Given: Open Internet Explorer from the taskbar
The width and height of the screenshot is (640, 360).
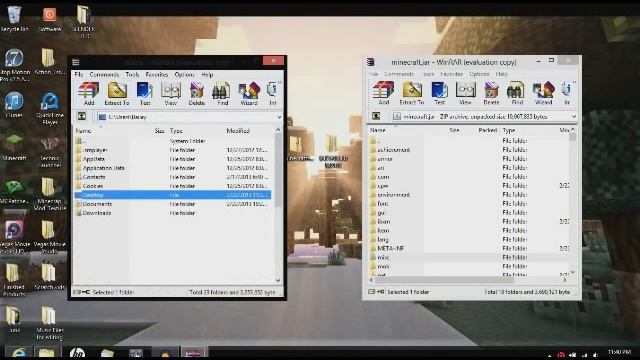Looking at the screenshot, I should (19, 353).
